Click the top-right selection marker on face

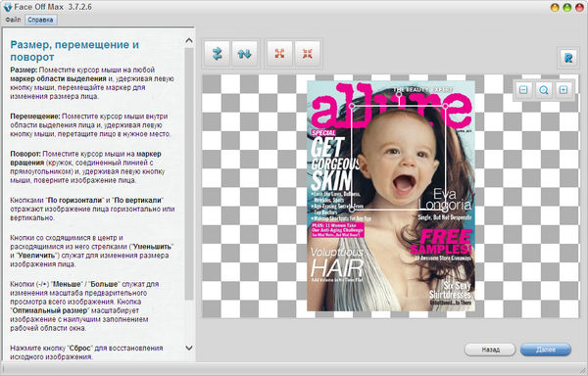click(445, 107)
